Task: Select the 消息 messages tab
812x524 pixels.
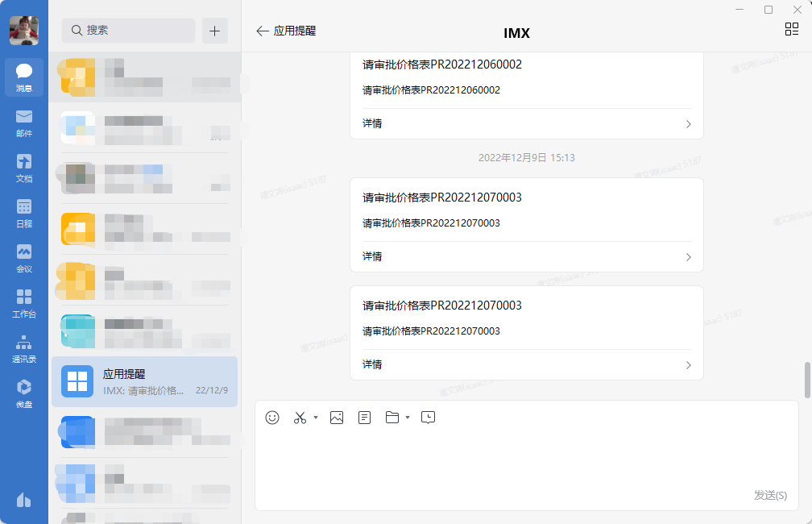Action: pyautogui.click(x=24, y=77)
